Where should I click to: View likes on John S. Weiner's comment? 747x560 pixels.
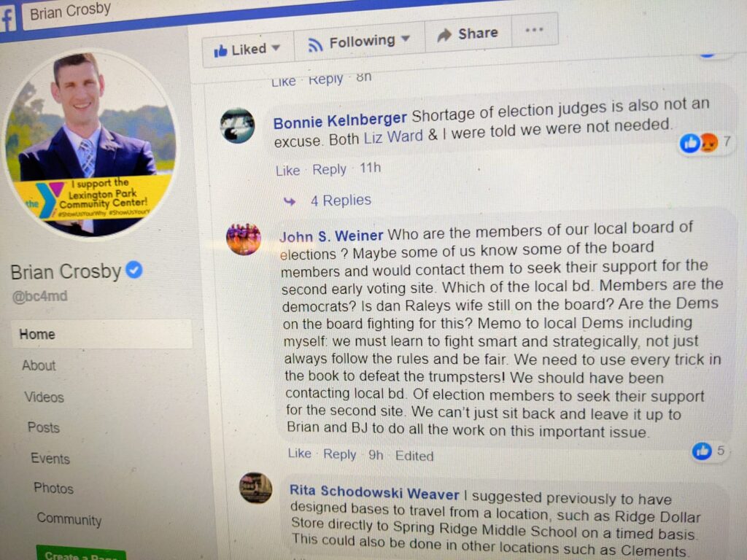click(708, 451)
